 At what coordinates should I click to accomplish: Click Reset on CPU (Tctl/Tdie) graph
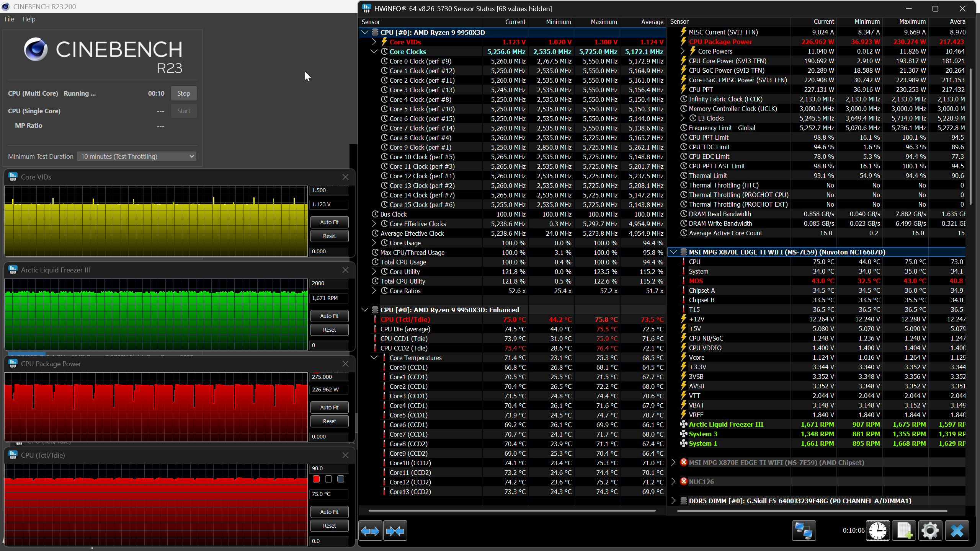click(329, 526)
